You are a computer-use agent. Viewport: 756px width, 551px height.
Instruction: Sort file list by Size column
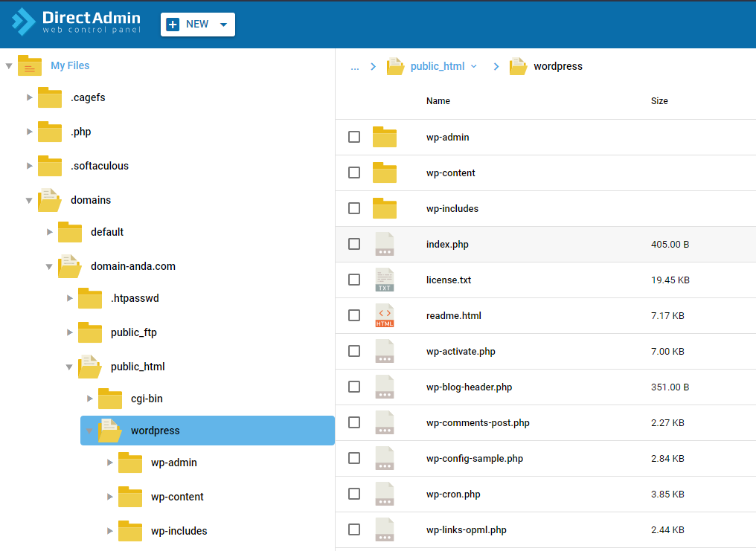pyautogui.click(x=659, y=100)
